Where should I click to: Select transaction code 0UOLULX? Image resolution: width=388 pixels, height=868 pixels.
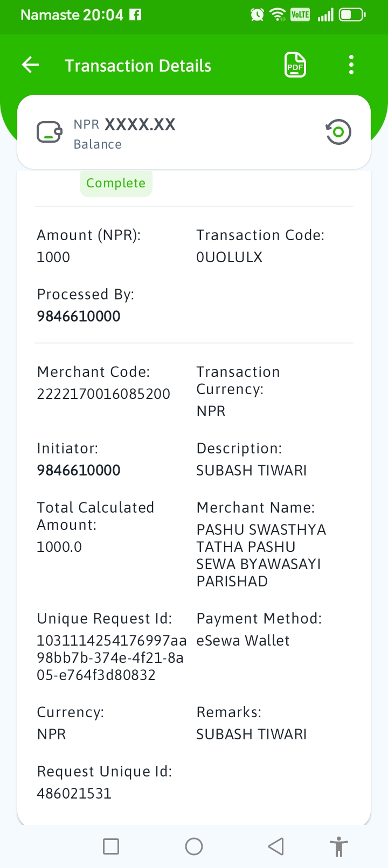coord(230,257)
